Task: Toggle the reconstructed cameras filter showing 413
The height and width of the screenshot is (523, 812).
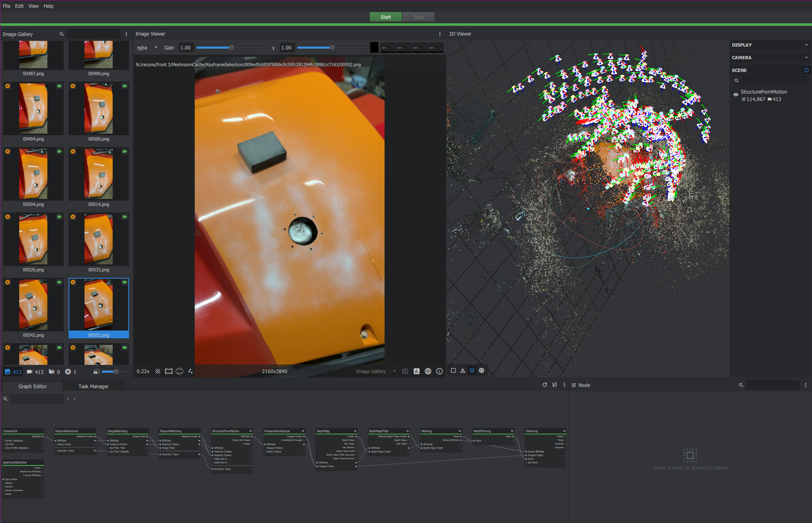Action: click(35, 372)
